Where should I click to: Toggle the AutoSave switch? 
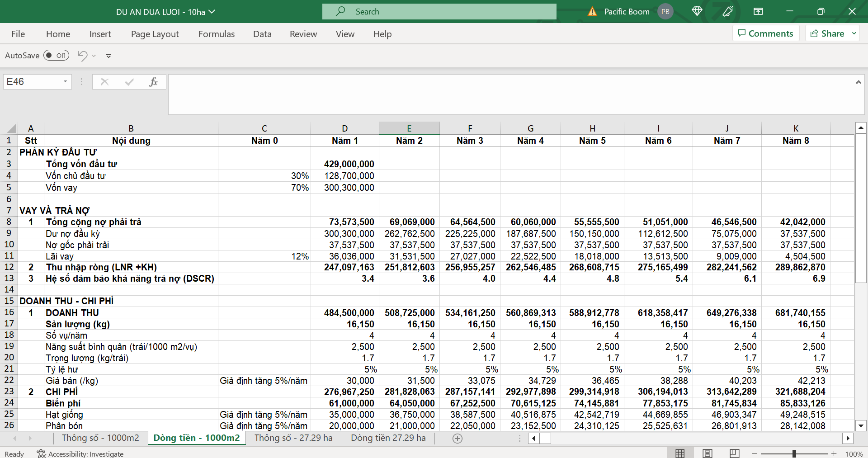56,56
